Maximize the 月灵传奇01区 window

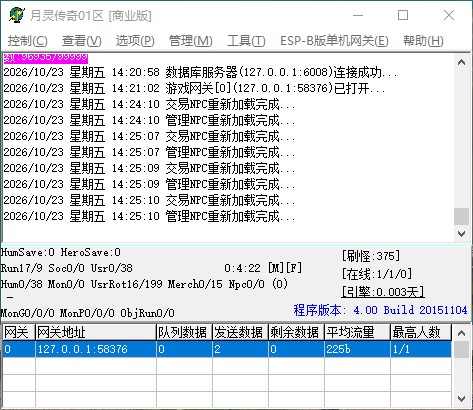coord(403,15)
